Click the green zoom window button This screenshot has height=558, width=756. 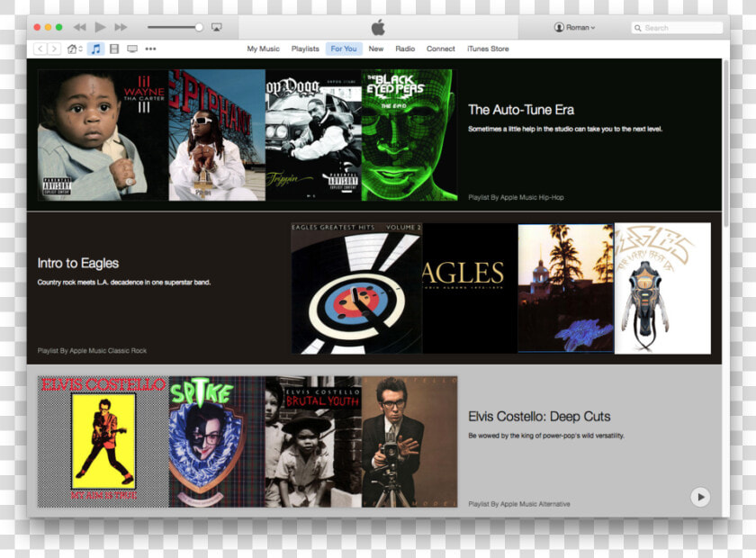point(58,28)
